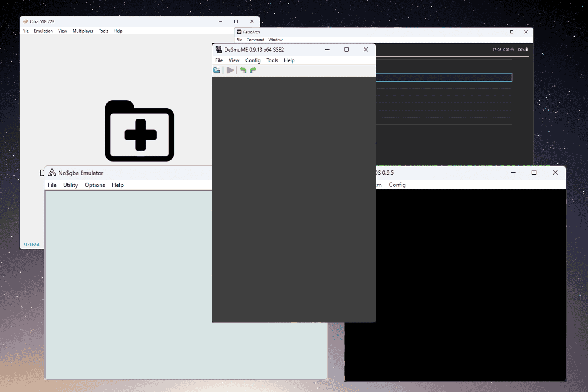
Task: Maximize the DeSmuME window
Action: (346, 49)
